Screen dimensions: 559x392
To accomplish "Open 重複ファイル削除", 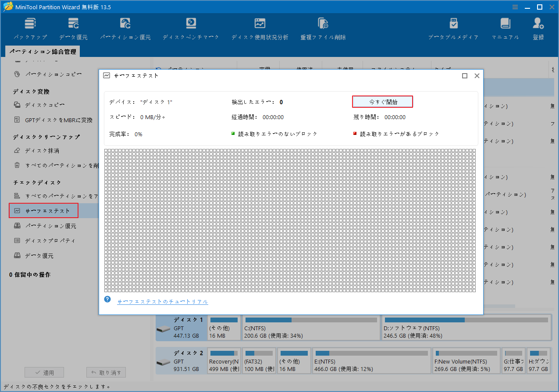I will coord(322,27).
